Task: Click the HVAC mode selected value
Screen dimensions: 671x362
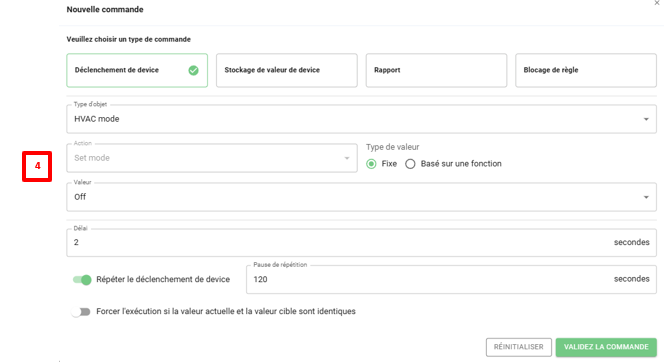Action: point(97,119)
